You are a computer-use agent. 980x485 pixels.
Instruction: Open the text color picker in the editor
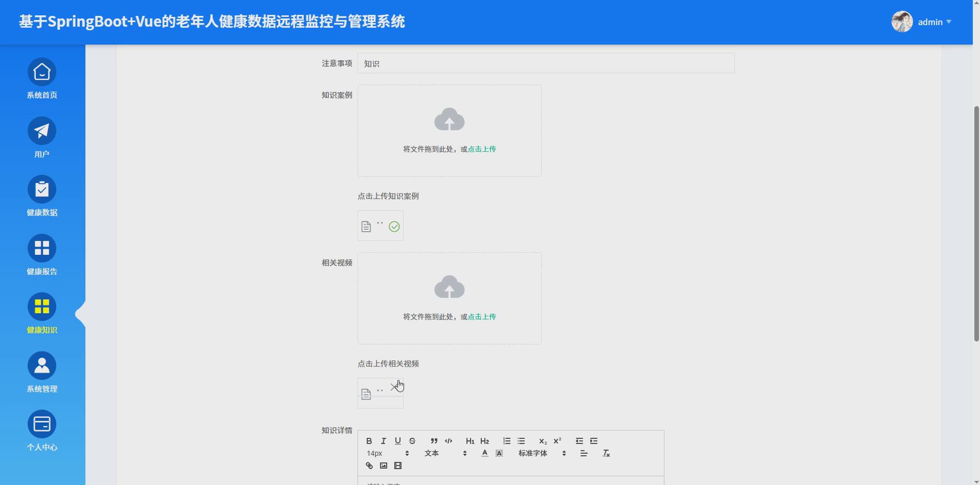(x=484, y=453)
